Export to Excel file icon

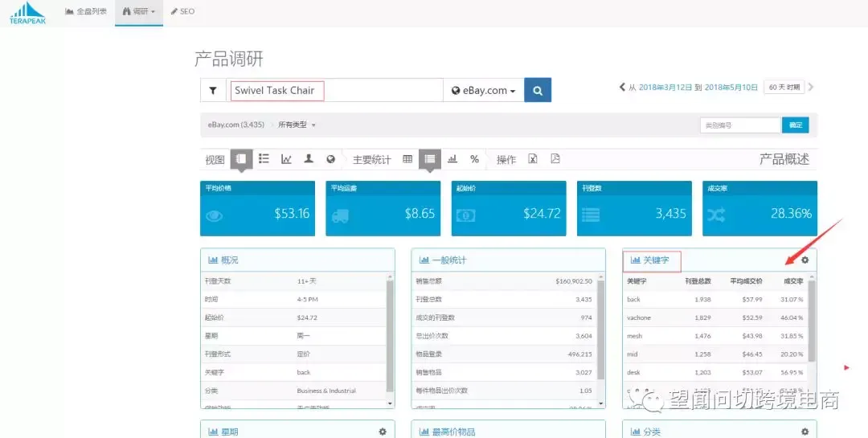pyautogui.click(x=533, y=159)
